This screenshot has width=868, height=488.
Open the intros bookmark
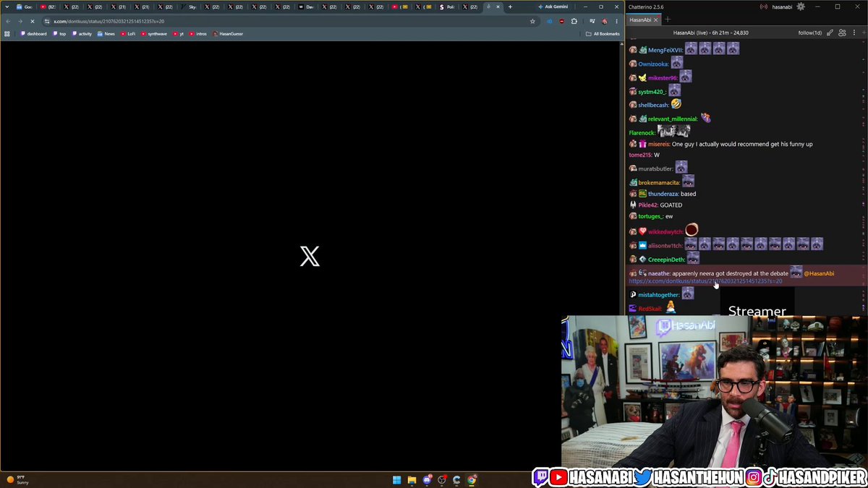point(198,34)
